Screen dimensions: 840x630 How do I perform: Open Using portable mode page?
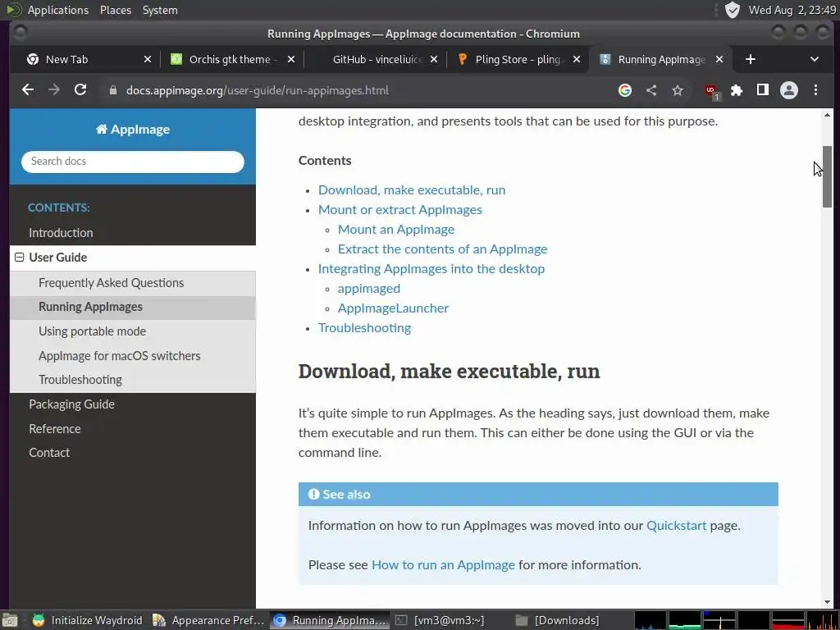pyautogui.click(x=92, y=331)
